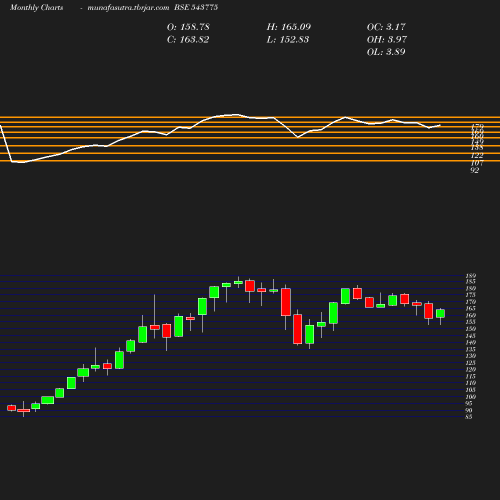Click the '150' price axis label
This screenshot has width=500, height=500.
(471, 329)
